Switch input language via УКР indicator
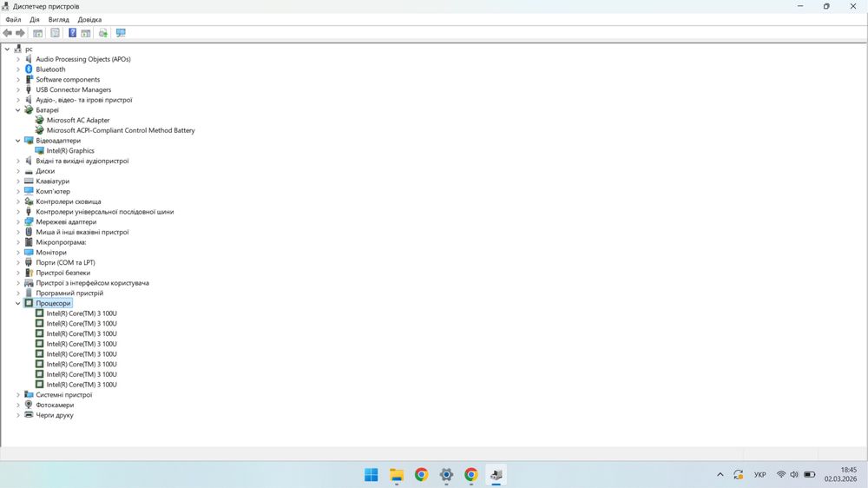 (760, 475)
